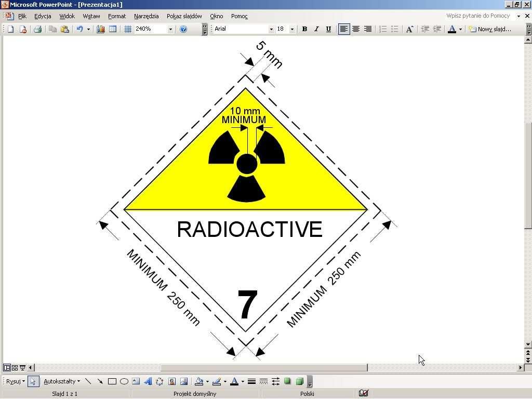Toggle the Select Objects pointer tool
This screenshot has width=532, height=399.
[x=33, y=381]
